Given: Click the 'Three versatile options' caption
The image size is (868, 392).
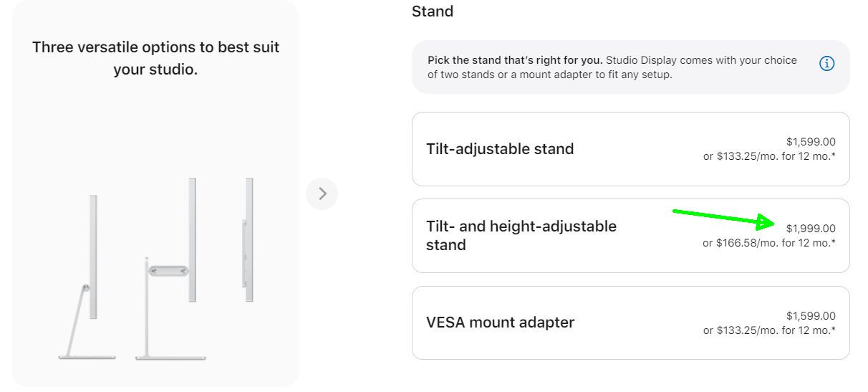Looking at the screenshot, I should pos(155,58).
